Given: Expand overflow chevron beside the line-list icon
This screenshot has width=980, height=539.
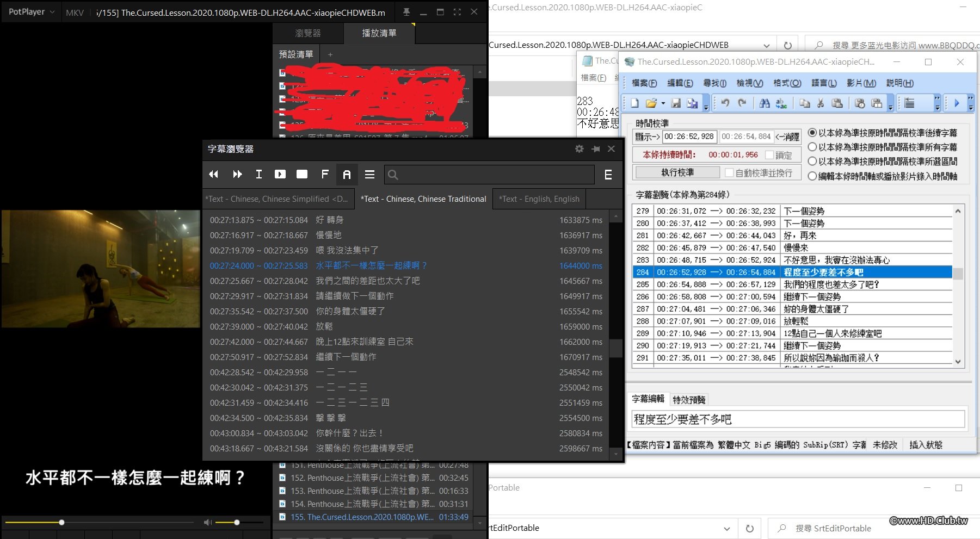Looking at the screenshot, I should tap(937, 103).
